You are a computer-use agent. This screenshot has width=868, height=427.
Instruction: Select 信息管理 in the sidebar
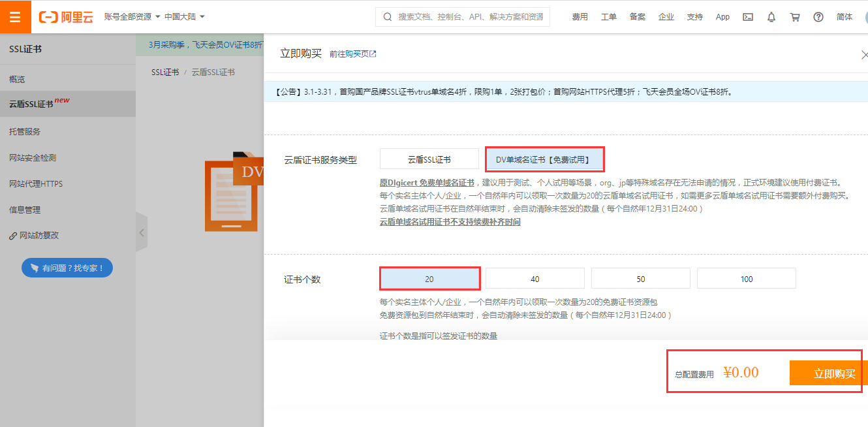point(68,210)
